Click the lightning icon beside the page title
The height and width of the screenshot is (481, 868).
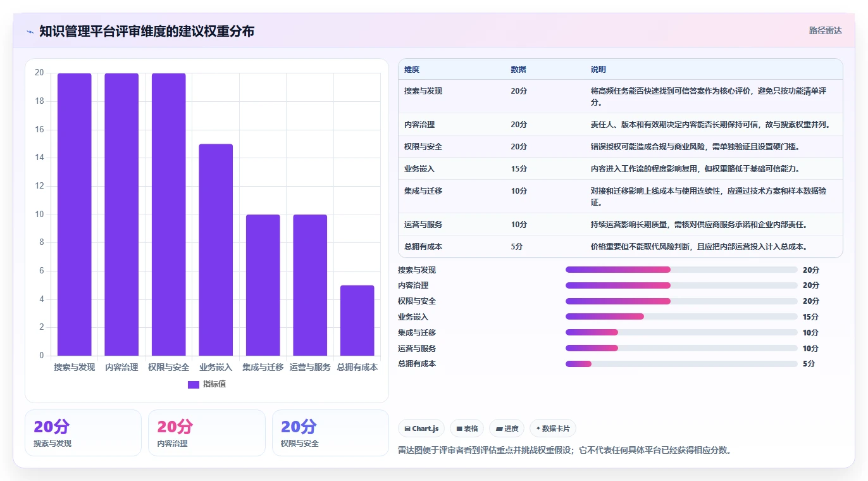click(30, 32)
